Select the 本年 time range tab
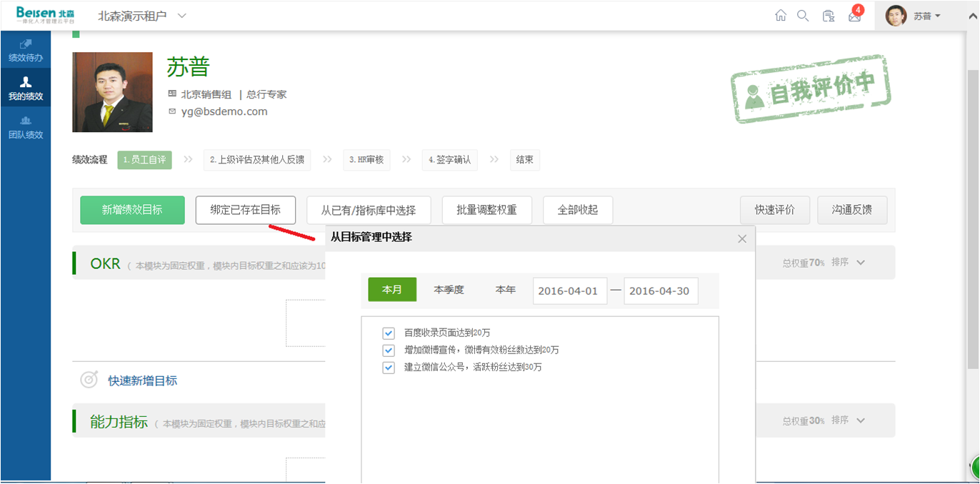Image resolution: width=980 pixels, height=484 pixels. click(506, 290)
